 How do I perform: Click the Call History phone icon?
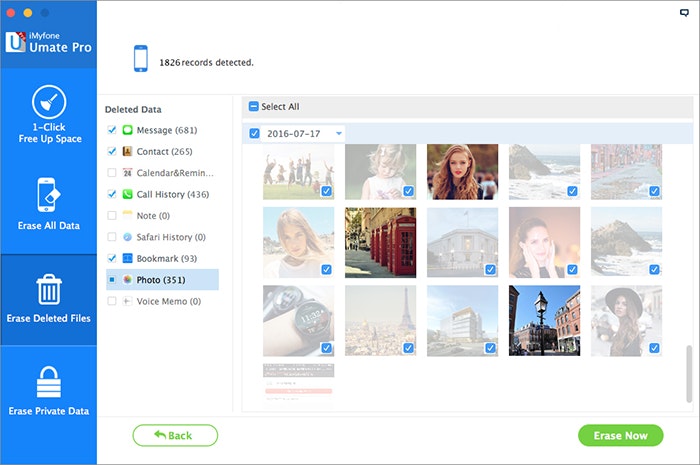point(127,194)
